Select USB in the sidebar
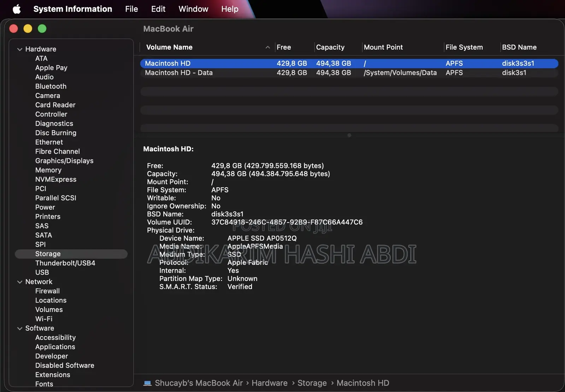565x392 pixels. tap(42, 273)
